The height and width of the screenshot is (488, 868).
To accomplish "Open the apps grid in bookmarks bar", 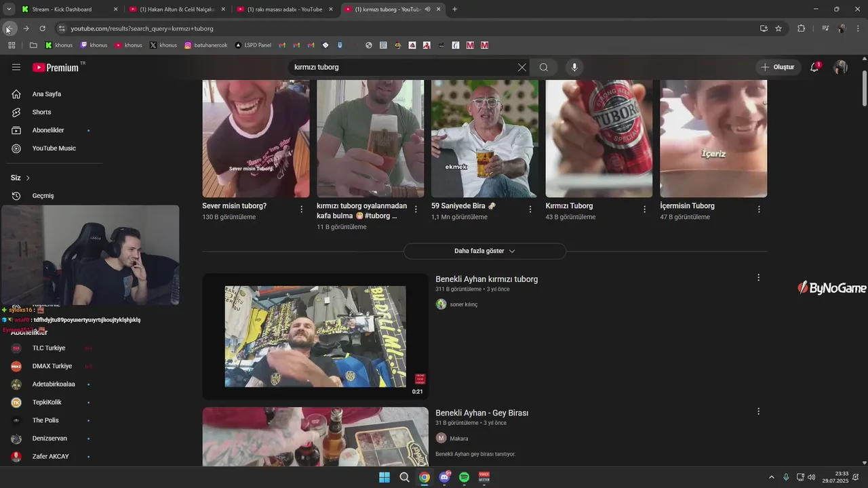I will pyautogui.click(x=12, y=45).
